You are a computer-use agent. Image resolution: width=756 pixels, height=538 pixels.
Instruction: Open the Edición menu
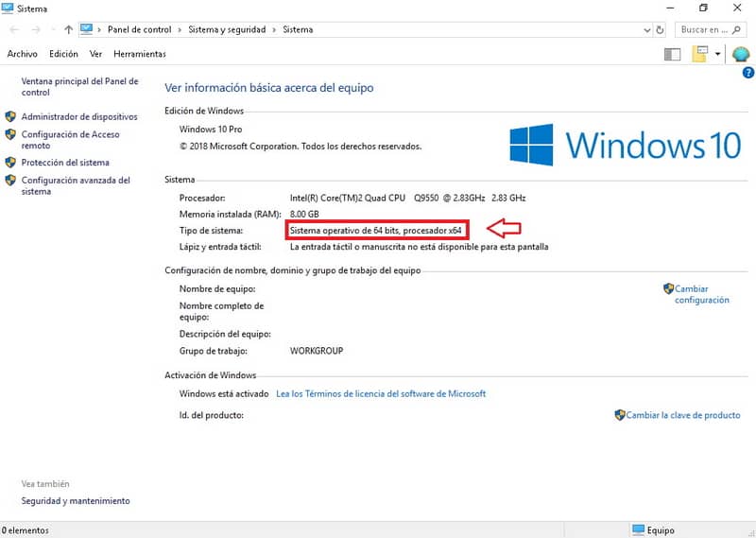63,54
